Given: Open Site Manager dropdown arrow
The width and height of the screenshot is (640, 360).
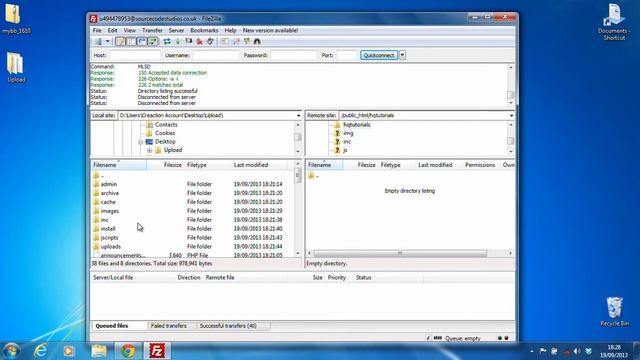Looking at the screenshot, I should coord(107,41).
